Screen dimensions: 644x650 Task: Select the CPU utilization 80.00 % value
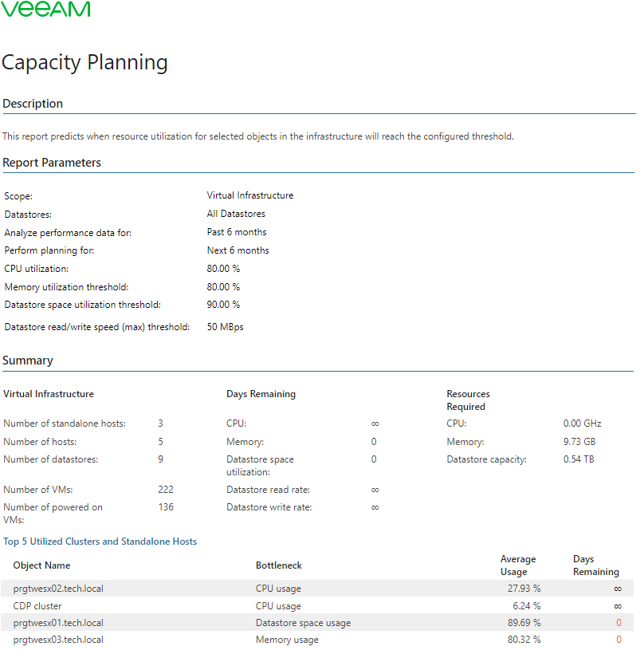pyautogui.click(x=223, y=269)
